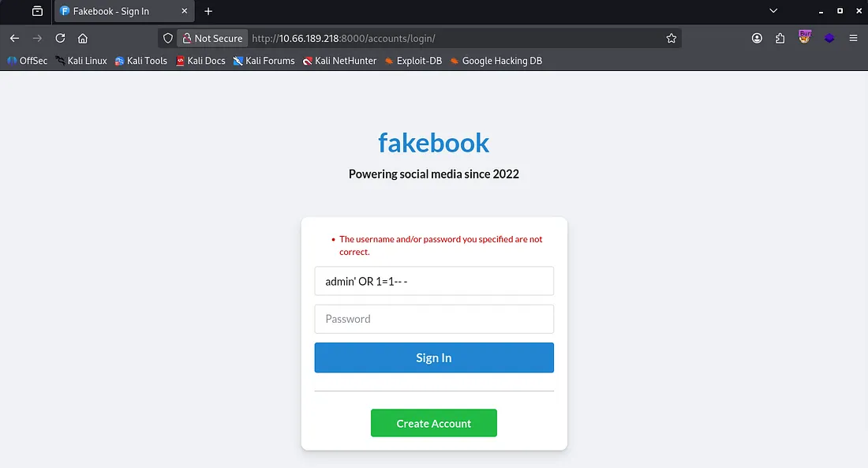
Task: Open the Kali Tools bookmark
Action: [x=141, y=61]
